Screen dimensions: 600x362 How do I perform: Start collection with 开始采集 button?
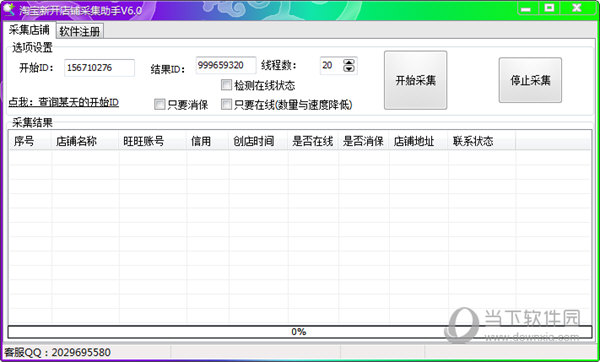[416, 80]
